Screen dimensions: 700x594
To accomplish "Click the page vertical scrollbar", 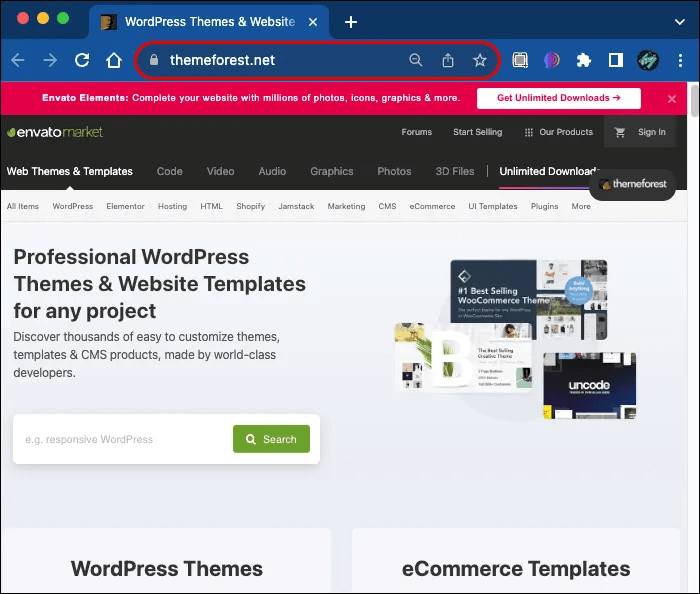I will 694,101.
